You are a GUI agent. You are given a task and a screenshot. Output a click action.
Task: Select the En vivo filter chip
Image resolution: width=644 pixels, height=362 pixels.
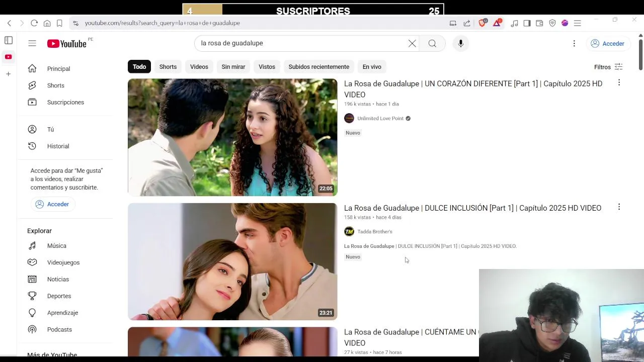(372, 67)
